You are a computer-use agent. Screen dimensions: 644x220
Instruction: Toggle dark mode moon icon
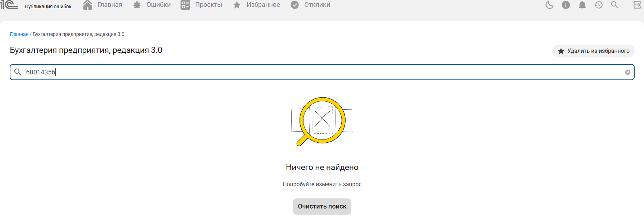549,5
